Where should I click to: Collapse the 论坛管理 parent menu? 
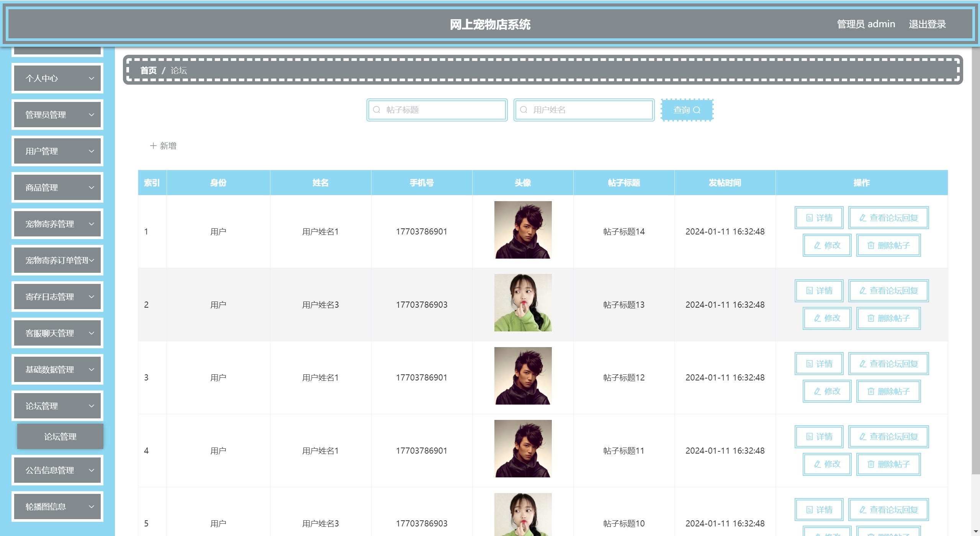(57, 406)
